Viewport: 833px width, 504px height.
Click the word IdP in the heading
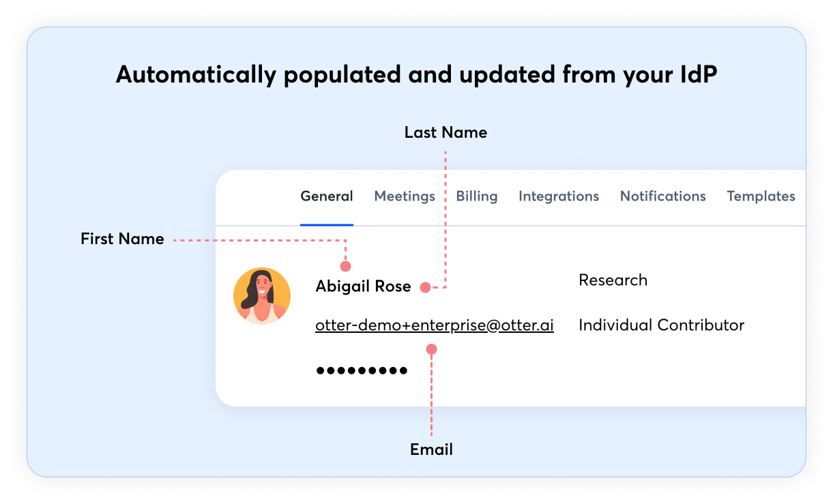[696, 75]
